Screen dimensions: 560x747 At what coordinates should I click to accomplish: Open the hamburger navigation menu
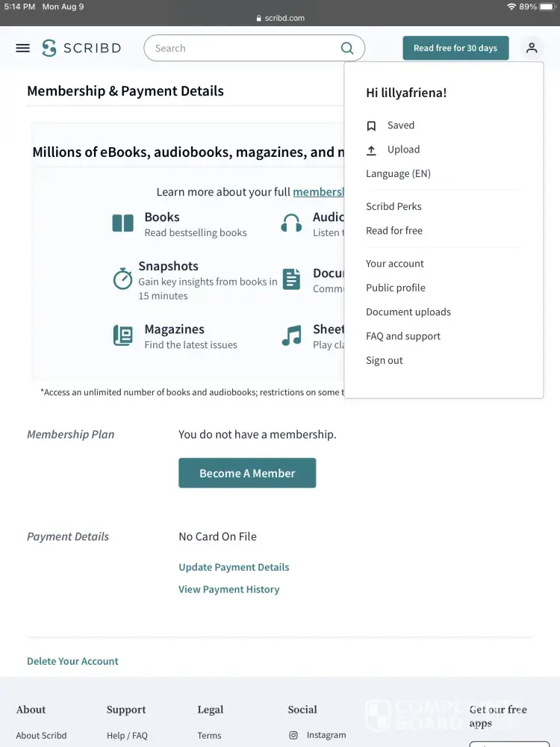[x=23, y=48]
